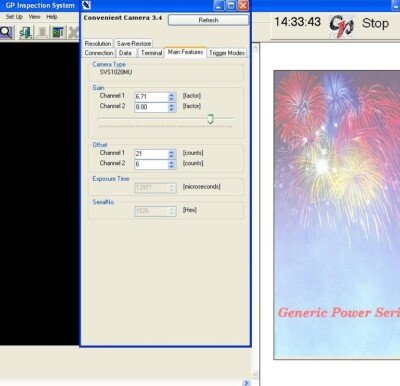The width and height of the screenshot is (400, 386).
Task: Click the Gain Channel 1 value field
Action: (151, 97)
